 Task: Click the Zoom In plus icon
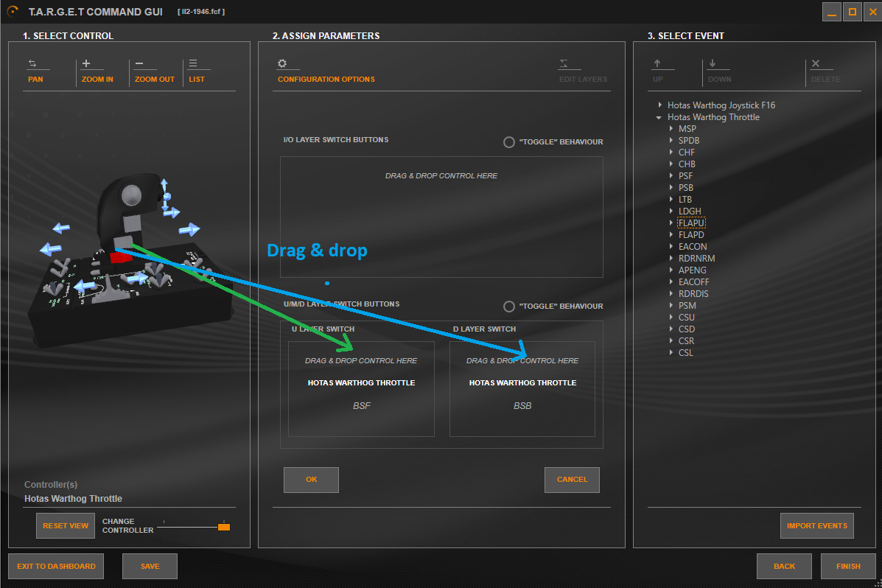[86, 63]
